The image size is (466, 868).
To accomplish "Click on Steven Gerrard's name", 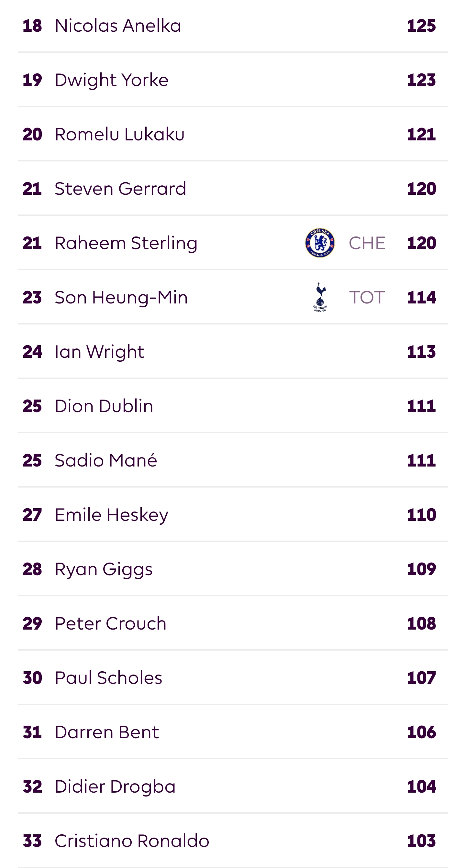I will (120, 189).
